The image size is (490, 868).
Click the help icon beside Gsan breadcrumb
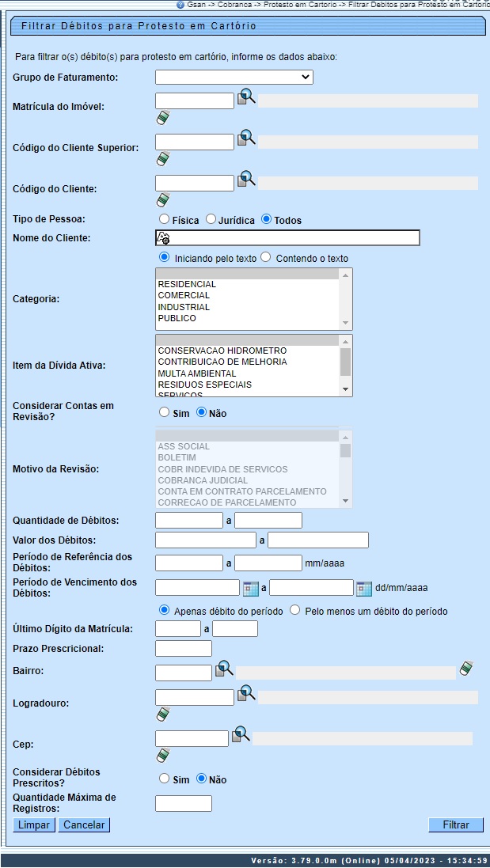[x=180, y=5]
